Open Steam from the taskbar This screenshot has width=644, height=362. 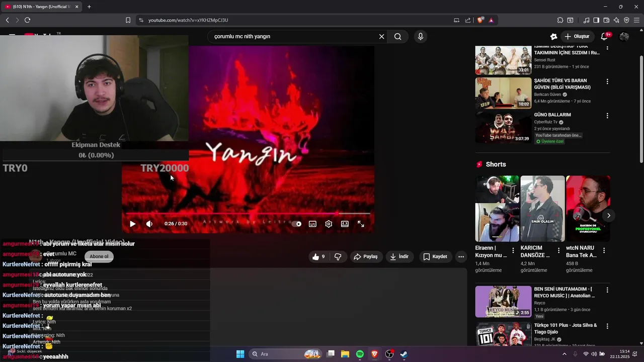pyautogui.click(x=404, y=354)
